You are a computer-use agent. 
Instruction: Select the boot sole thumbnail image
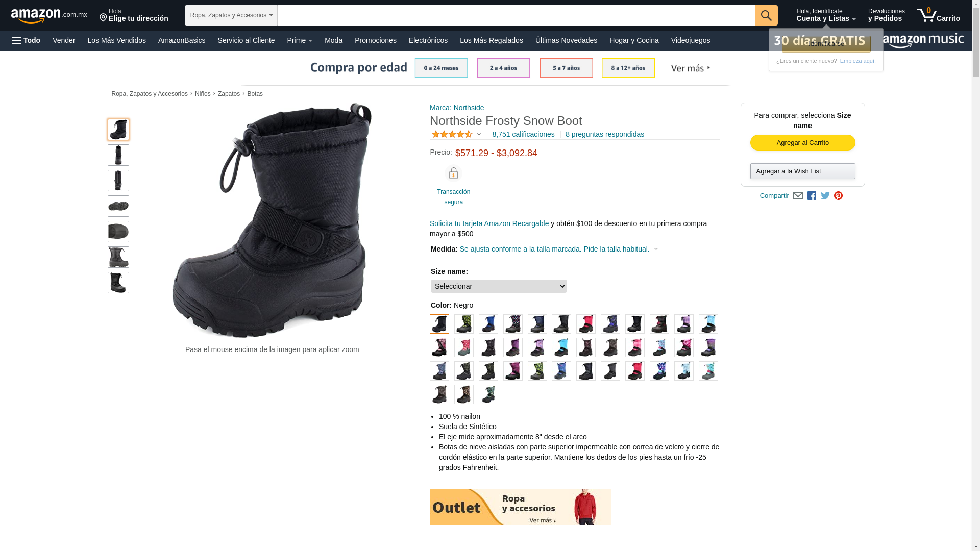(118, 206)
